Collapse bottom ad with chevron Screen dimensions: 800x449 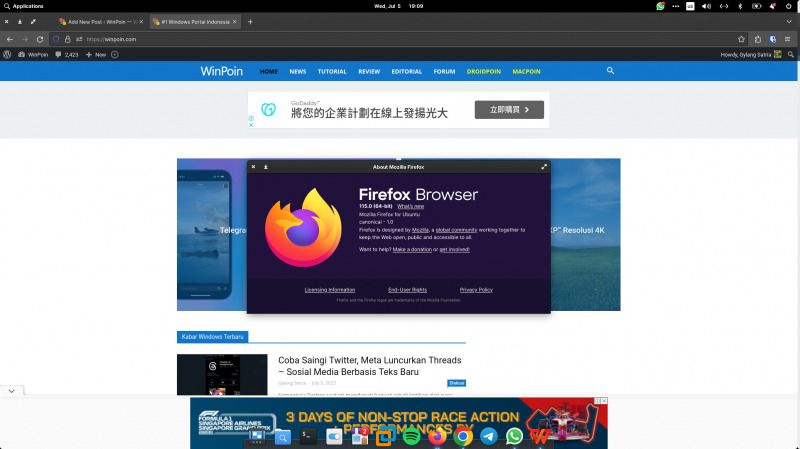click(12, 391)
